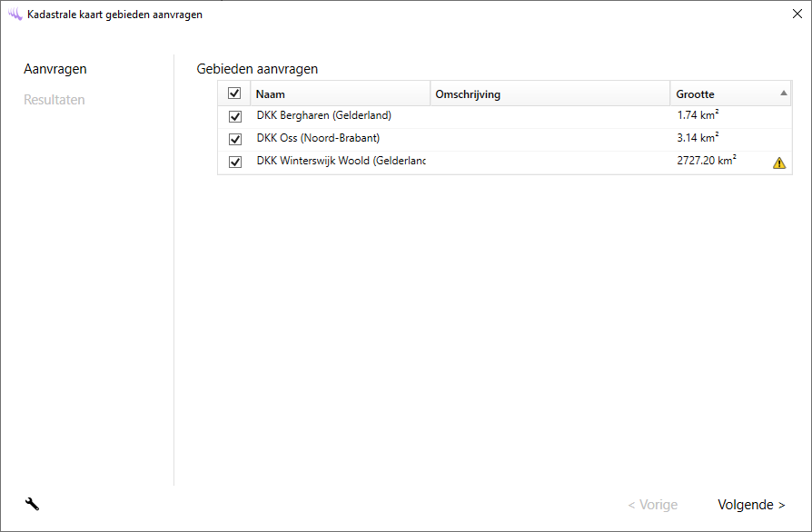Uncheck the DKK Bergharen checkbox

pyautogui.click(x=234, y=116)
